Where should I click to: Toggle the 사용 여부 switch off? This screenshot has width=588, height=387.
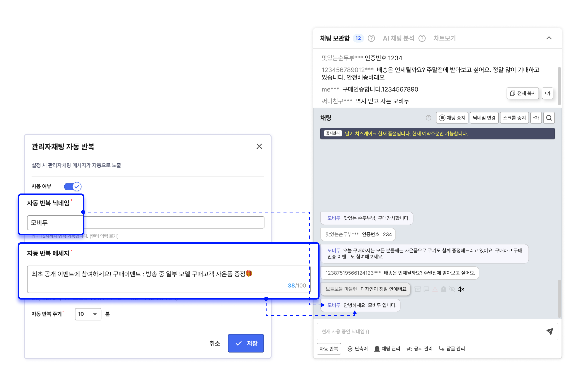(72, 186)
